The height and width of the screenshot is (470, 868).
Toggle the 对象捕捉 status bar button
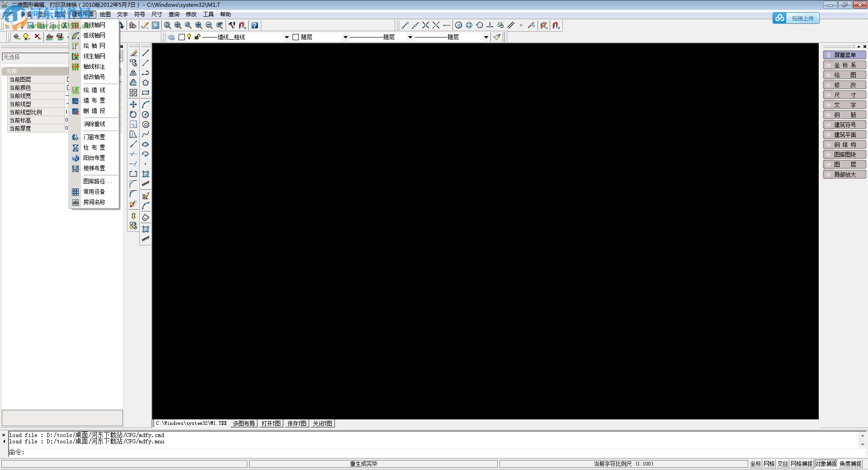click(x=826, y=464)
